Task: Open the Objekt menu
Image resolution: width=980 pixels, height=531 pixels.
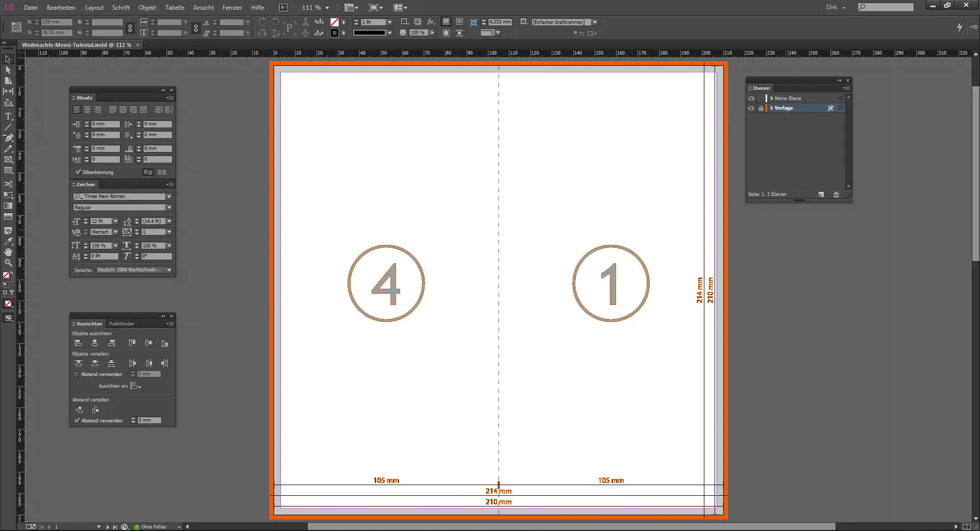Action: pyautogui.click(x=147, y=8)
